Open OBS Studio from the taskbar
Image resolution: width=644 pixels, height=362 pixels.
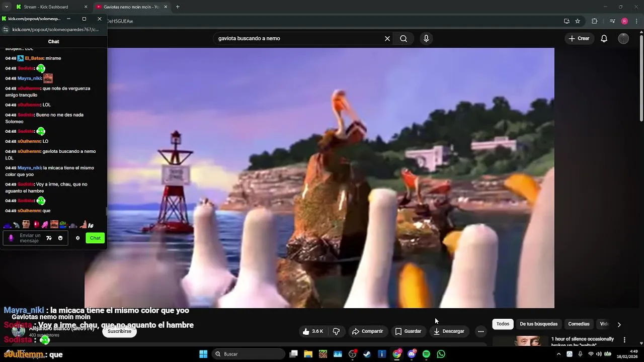[352, 354]
